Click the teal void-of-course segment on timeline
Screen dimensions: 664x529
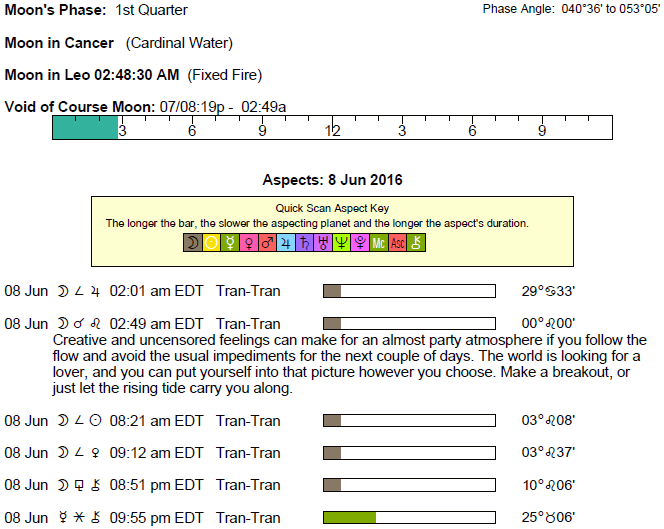(85, 127)
